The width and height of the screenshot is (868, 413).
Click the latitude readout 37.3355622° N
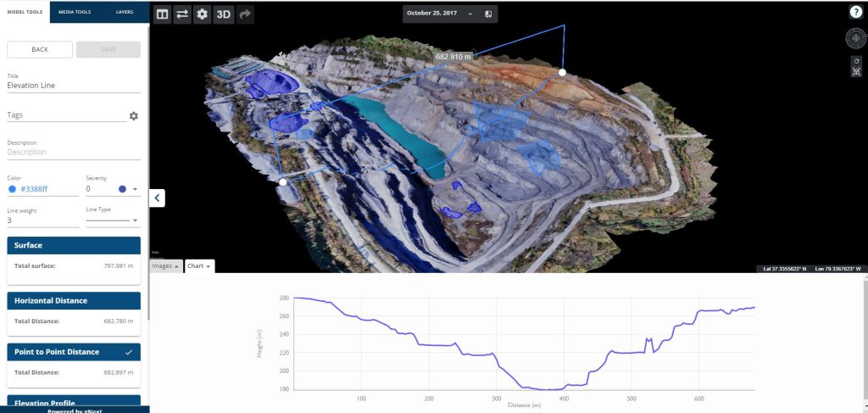tap(784, 269)
